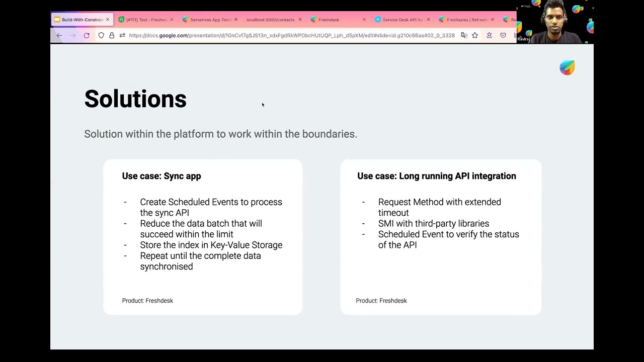Screen dimensions: 644x362
Task: Close the Serverless App Testing tab
Action: click(236, 20)
